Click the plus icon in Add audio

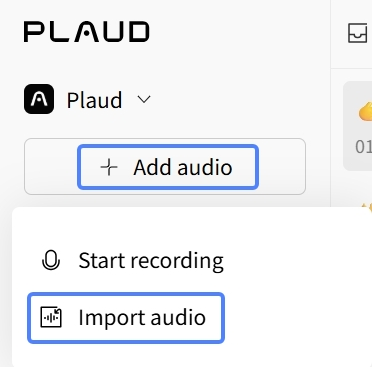click(x=109, y=167)
